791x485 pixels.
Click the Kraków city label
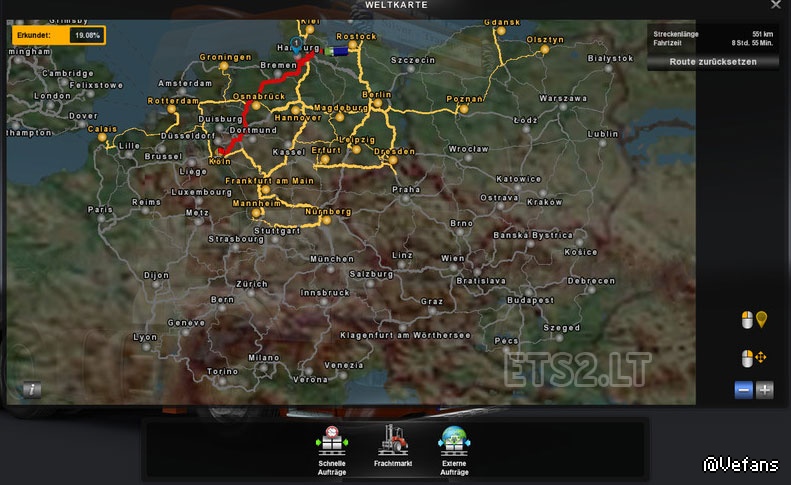click(x=545, y=202)
